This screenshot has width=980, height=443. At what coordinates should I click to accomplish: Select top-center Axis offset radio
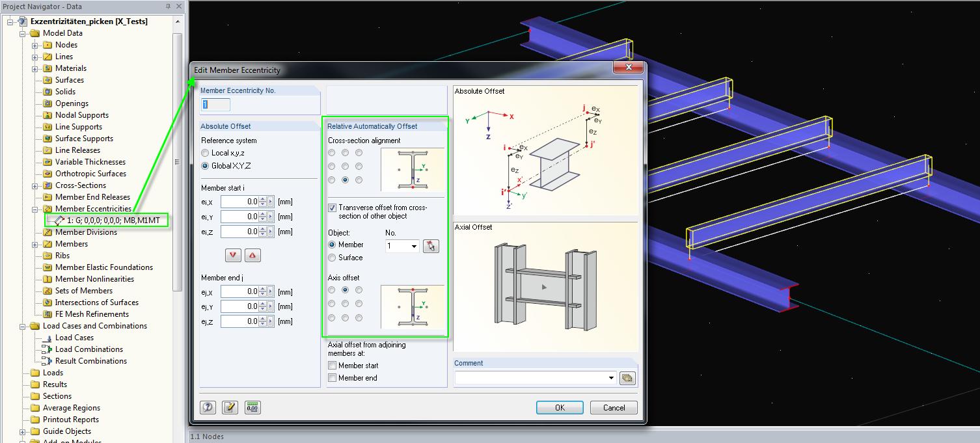point(346,290)
